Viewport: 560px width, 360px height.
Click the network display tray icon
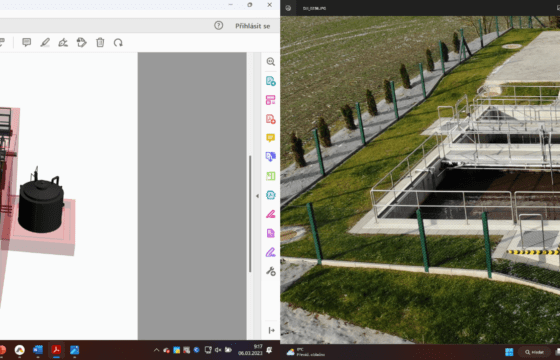[208, 350]
